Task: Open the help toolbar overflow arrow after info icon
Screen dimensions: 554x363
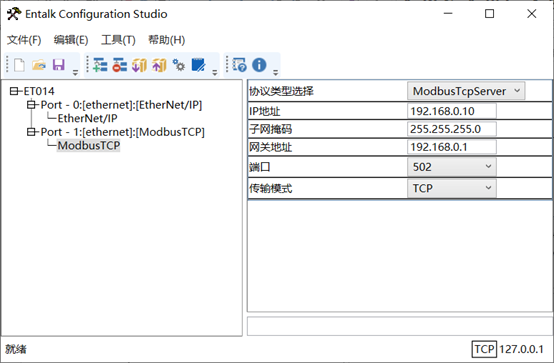Action: [276, 72]
